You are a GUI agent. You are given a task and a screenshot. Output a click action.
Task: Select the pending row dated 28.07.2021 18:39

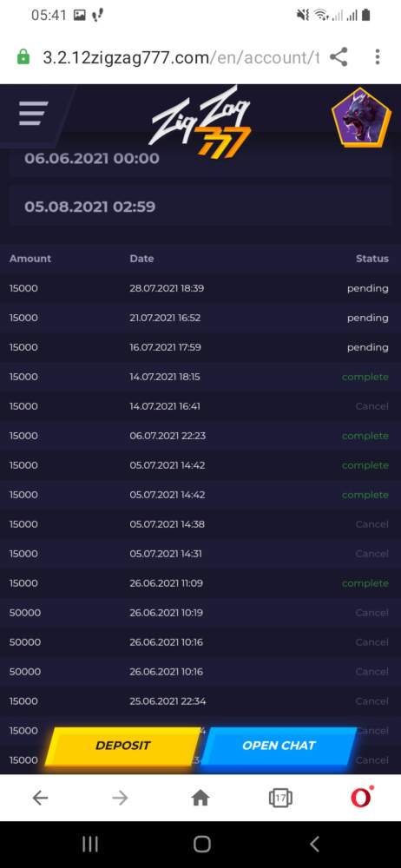(x=200, y=288)
